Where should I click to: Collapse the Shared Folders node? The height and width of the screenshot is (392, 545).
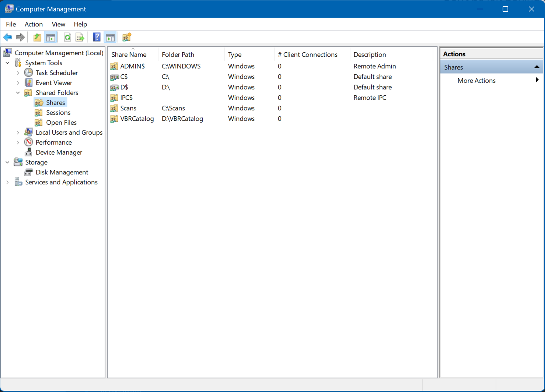(18, 92)
